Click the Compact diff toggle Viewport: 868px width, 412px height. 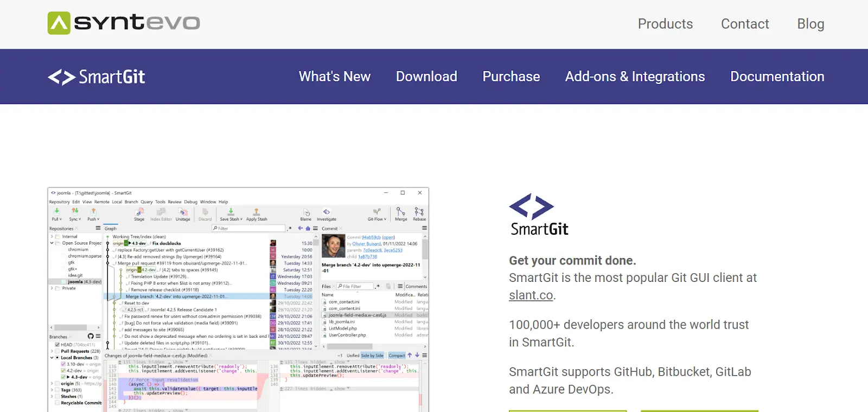(x=397, y=356)
